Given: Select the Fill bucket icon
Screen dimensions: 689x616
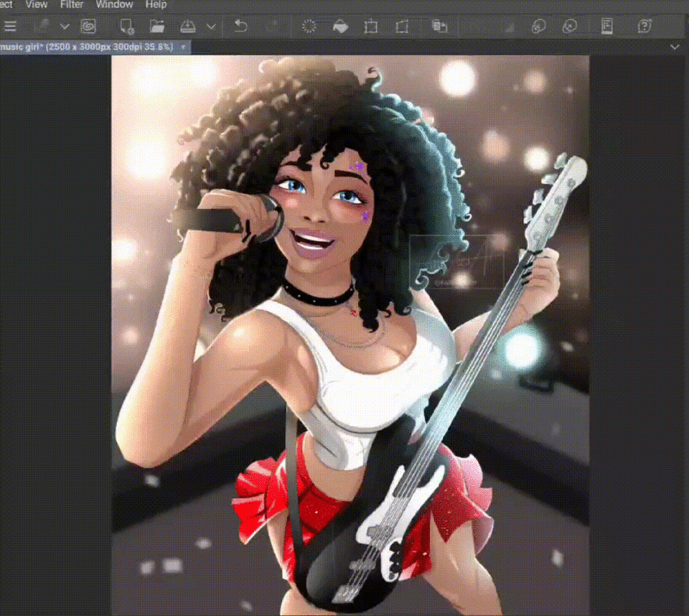Looking at the screenshot, I should pos(340,27).
